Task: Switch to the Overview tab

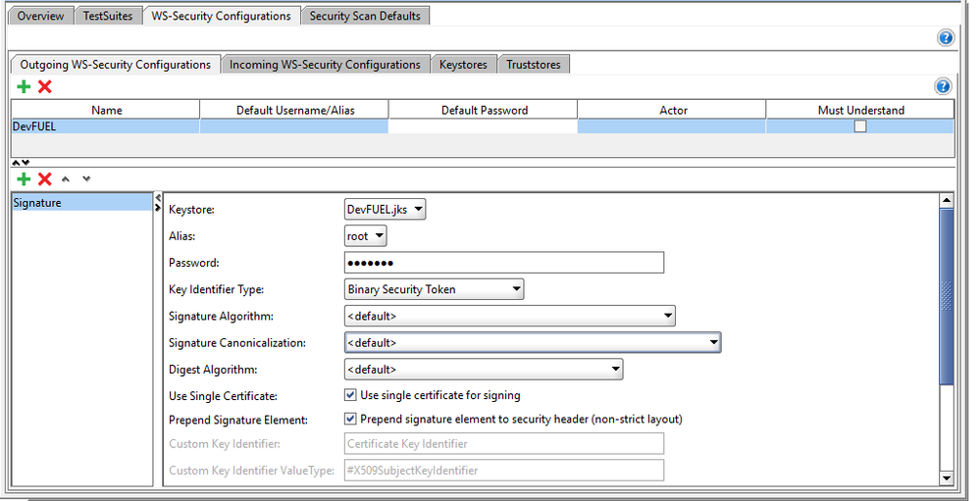Action: (40, 16)
